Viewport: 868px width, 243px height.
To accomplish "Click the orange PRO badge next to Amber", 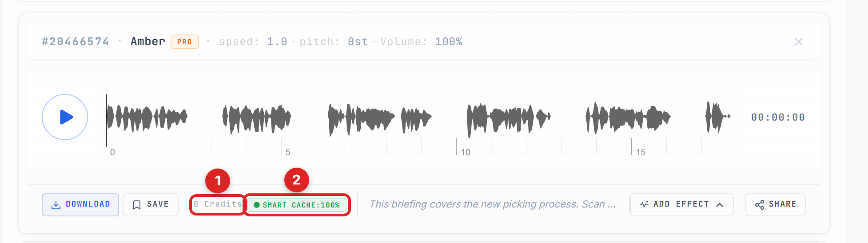I will [x=185, y=42].
